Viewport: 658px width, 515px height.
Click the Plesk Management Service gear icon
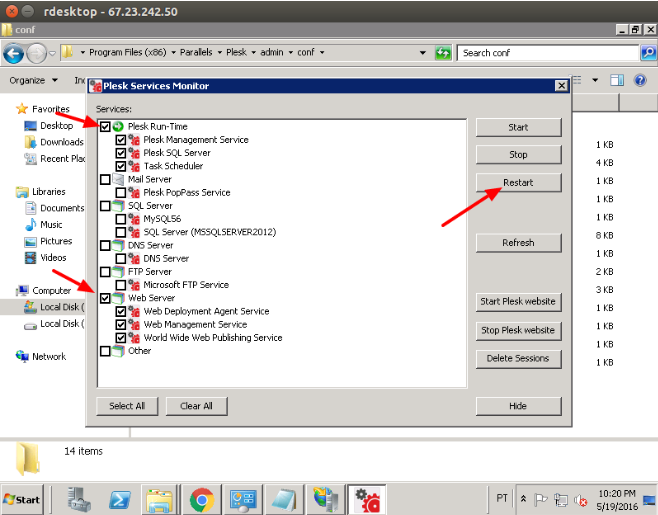134,139
